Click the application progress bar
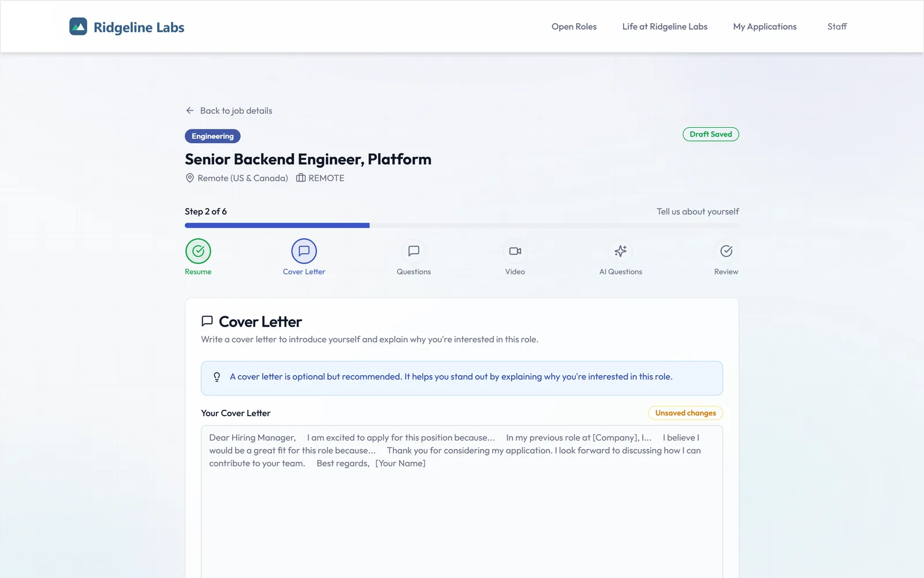Viewport: 924px width, 578px height. [462, 225]
